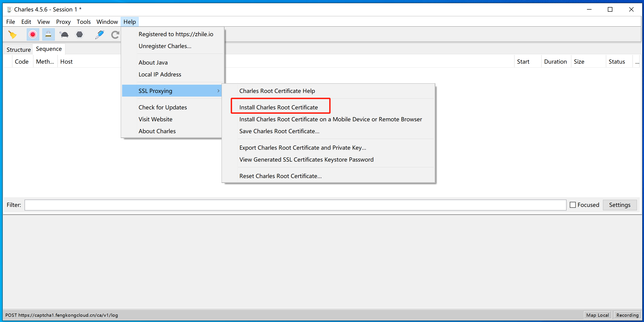Toggle the turtle Throttling icon
Viewport: 644px width, 322px height.
(x=64, y=35)
